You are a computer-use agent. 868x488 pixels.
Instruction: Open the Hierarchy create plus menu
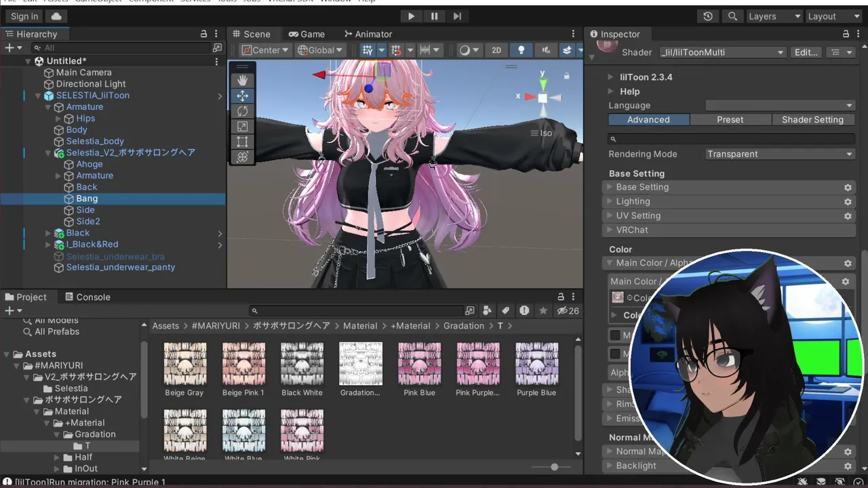13,48
